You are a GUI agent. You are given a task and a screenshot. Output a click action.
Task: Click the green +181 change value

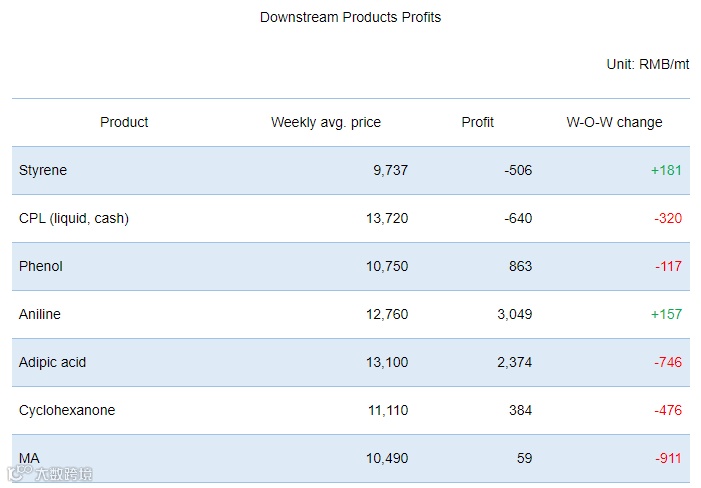[x=666, y=170]
